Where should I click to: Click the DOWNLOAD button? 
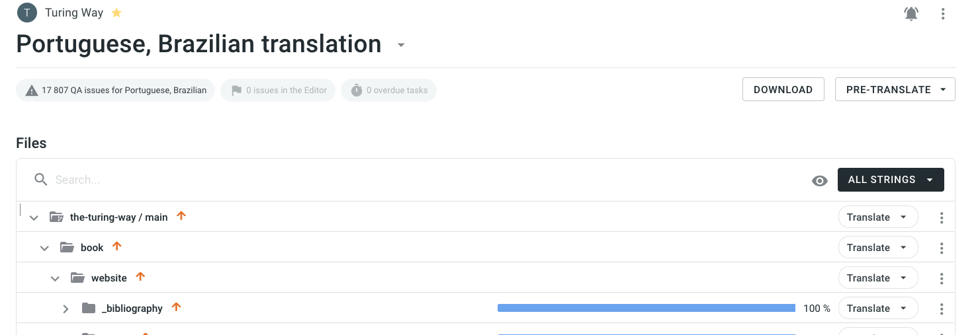point(783,90)
